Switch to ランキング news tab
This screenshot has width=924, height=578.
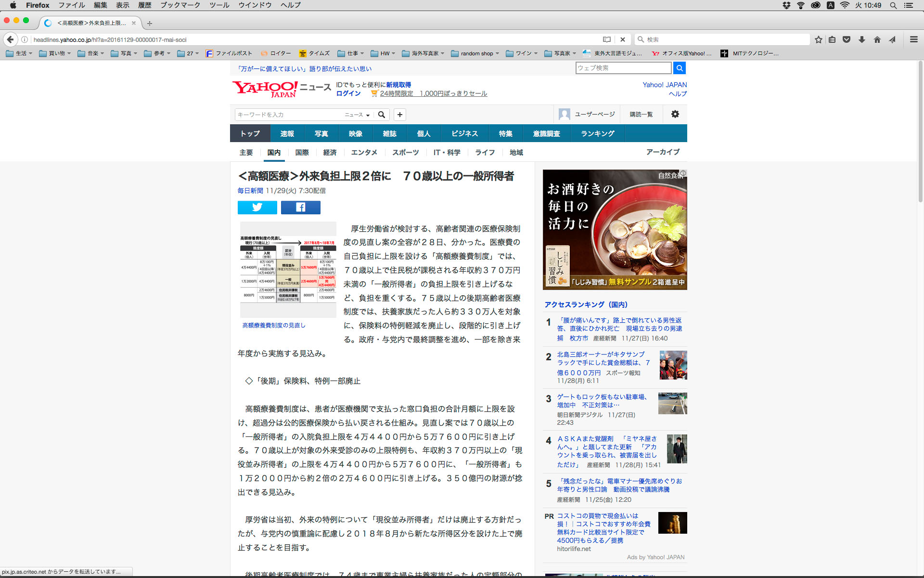tap(597, 133)
